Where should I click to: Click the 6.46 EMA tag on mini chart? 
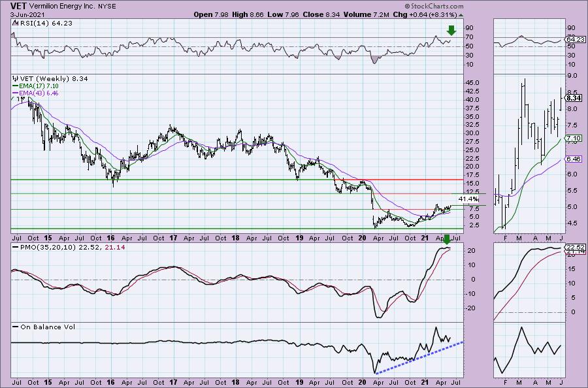point(574,159)
